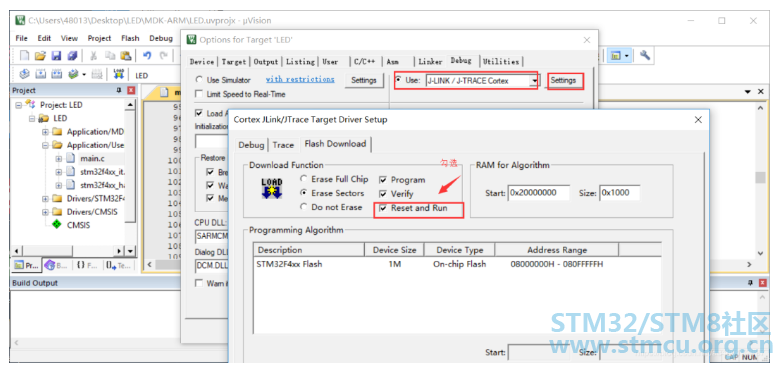Click the Download LOAD icon in µVision toolbar
782x368 pixels.
click(118, 75)
